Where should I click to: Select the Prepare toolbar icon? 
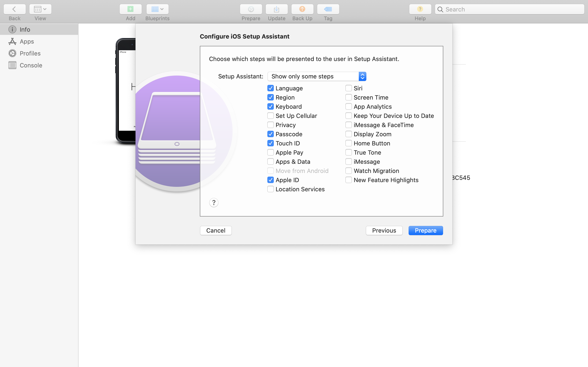(x=251, y=9)
